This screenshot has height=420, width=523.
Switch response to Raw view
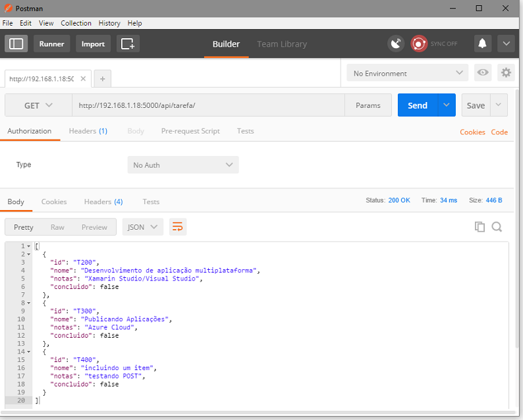(57, 227)
